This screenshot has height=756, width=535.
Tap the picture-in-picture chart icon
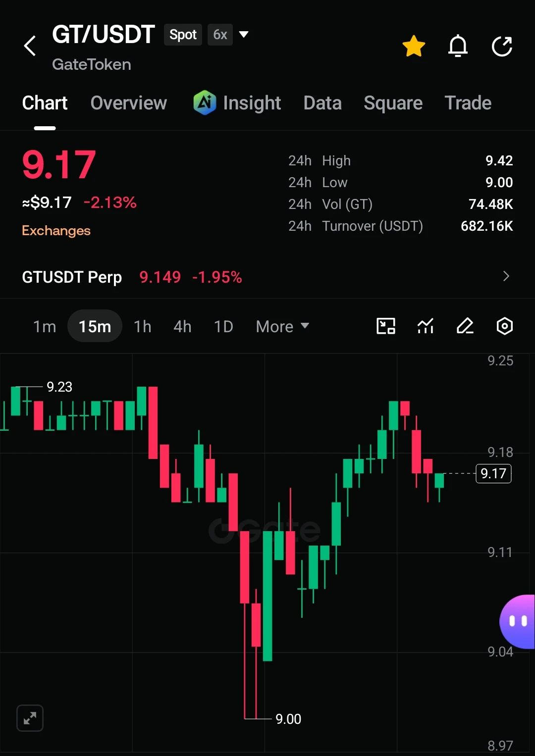tap(386, 326)
